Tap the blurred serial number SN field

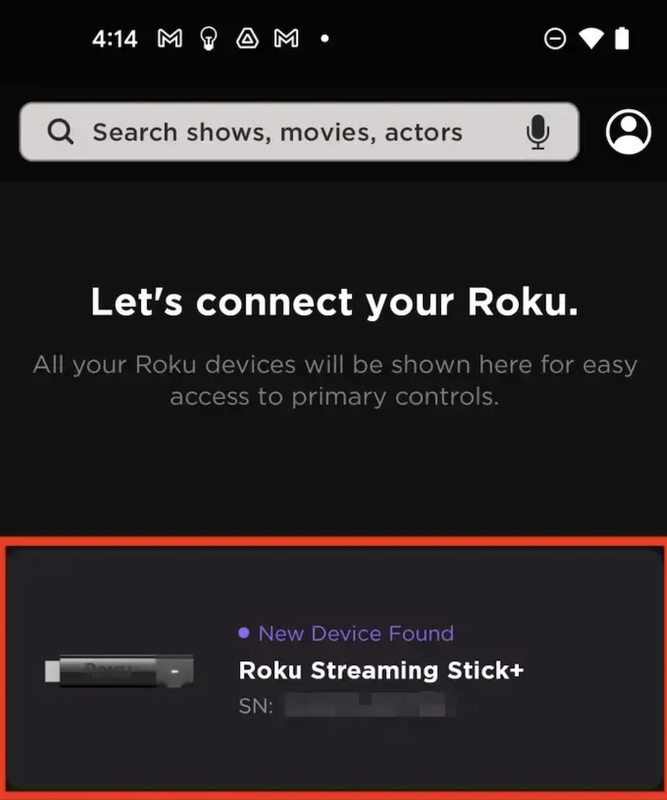(347, 706)
